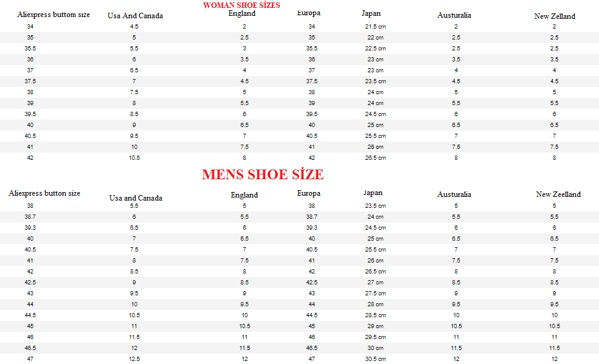Click the 30.5 cm Japan cell
Viewport: 599px width, 364px height.
(375, 359)
